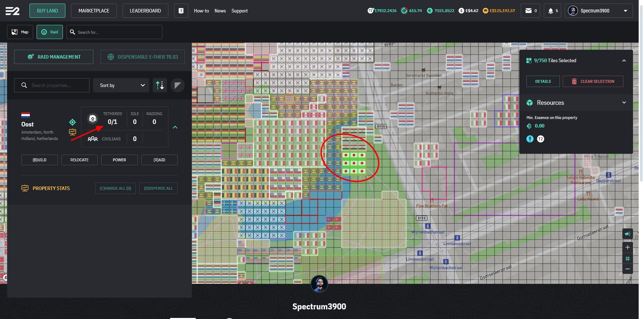The height and width of the screenshot is (319, 644).
Task: Open the notifications bell
Action: pos(553,11)
